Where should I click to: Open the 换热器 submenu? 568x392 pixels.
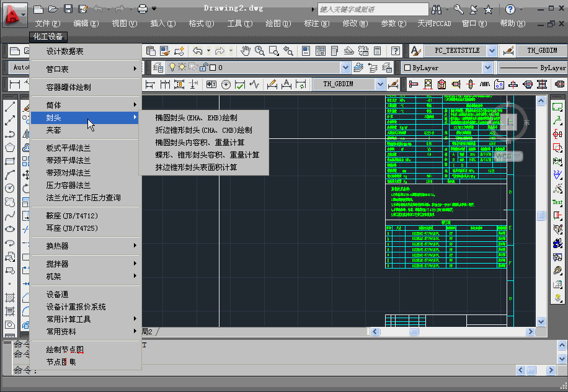click(x=58, y=246)
